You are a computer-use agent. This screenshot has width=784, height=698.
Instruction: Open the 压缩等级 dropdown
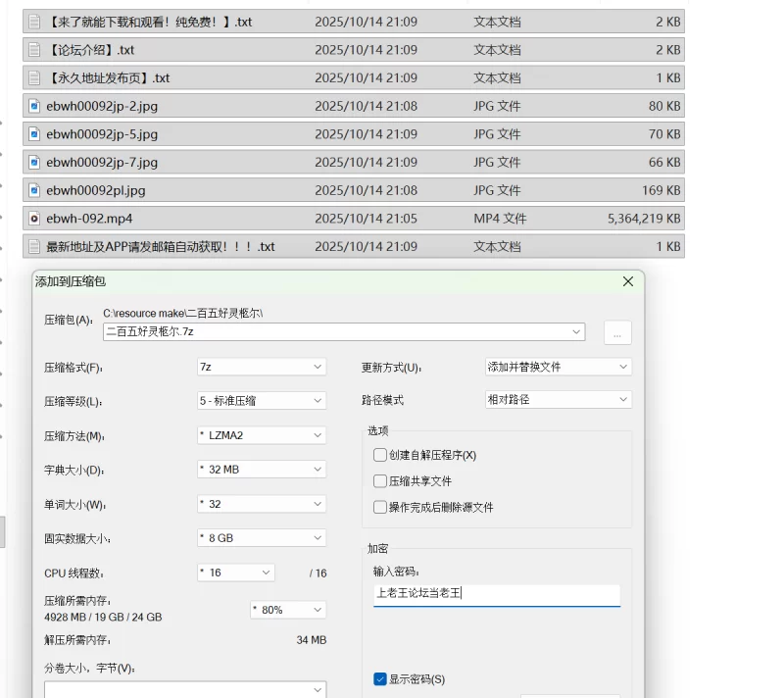(x=261, y=401)
